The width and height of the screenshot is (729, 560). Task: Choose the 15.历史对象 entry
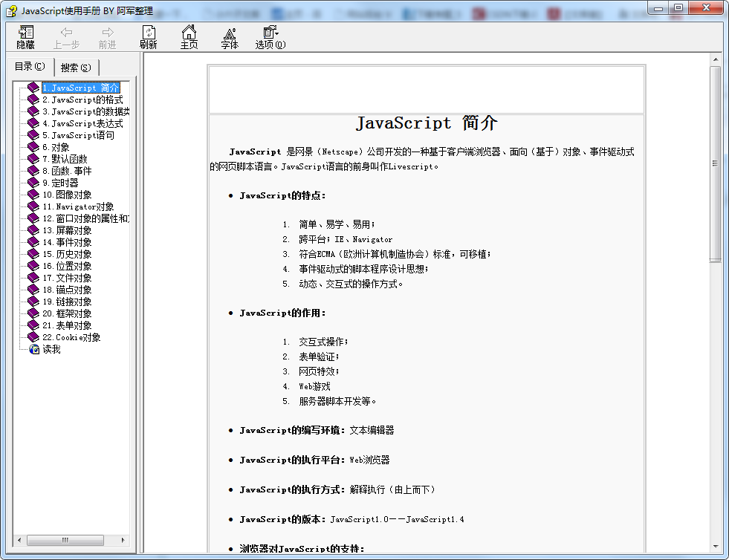pos(67,254)
